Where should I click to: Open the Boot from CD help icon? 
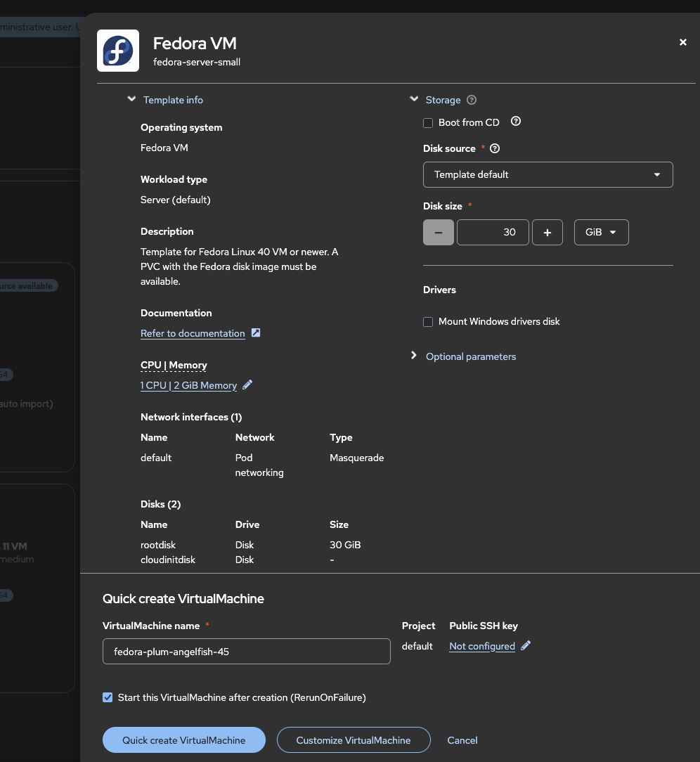pyautogui.click(x=516, y=122)
